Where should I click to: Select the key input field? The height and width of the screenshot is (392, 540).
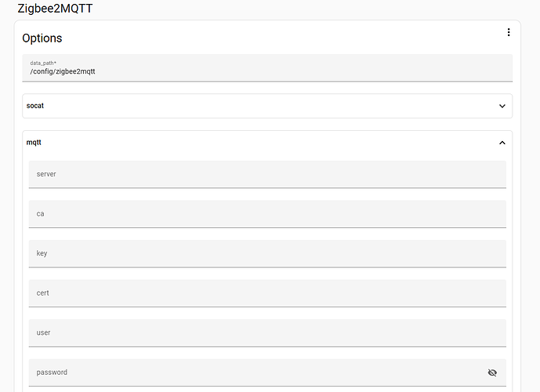266,253
